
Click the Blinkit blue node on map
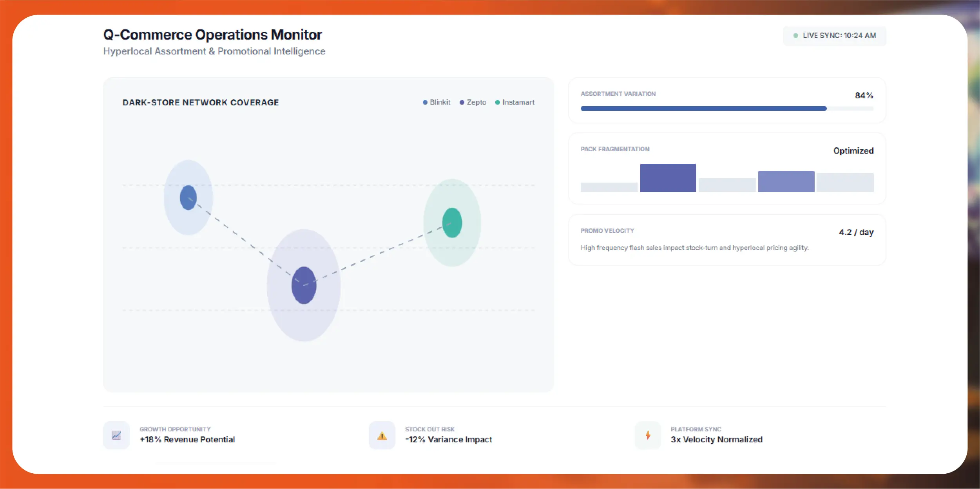[188, 197]
